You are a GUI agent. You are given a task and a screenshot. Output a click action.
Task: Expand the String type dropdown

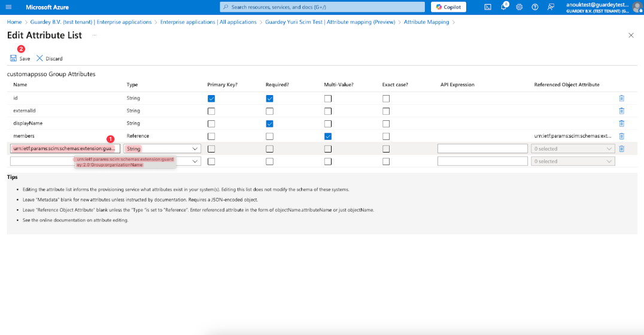coord(162,148)
